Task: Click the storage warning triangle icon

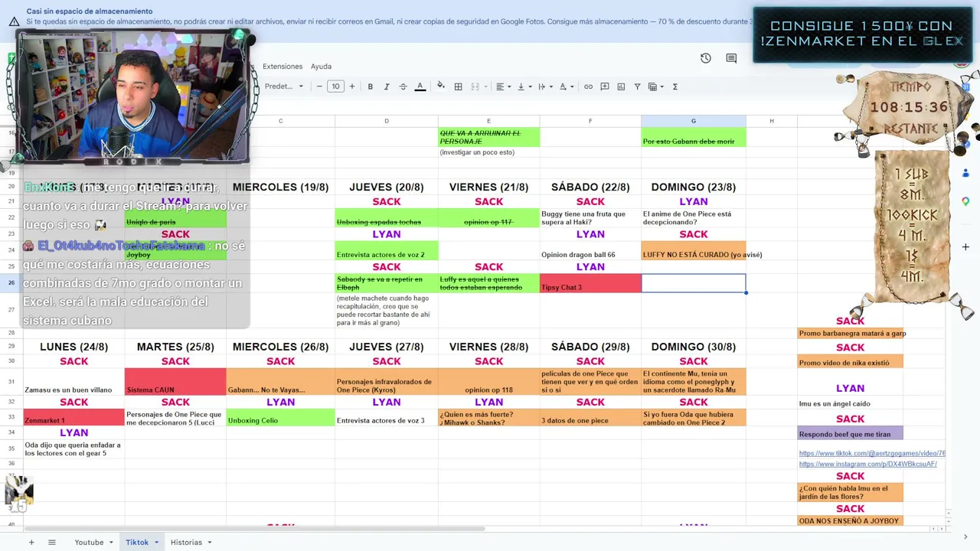Action: click(14, 21)
